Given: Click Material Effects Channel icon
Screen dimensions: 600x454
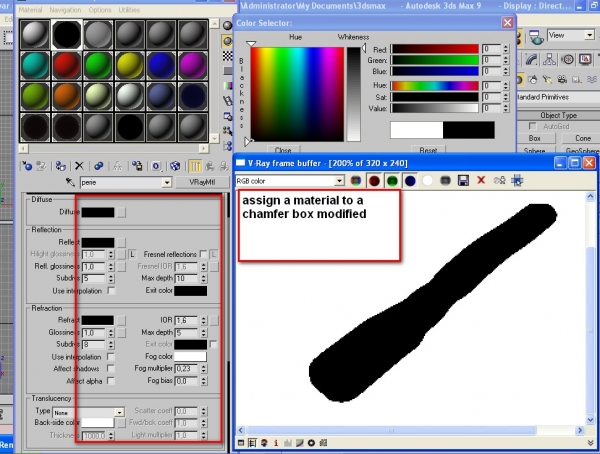Looking at the screenshot, I should (x=156, y=166).
